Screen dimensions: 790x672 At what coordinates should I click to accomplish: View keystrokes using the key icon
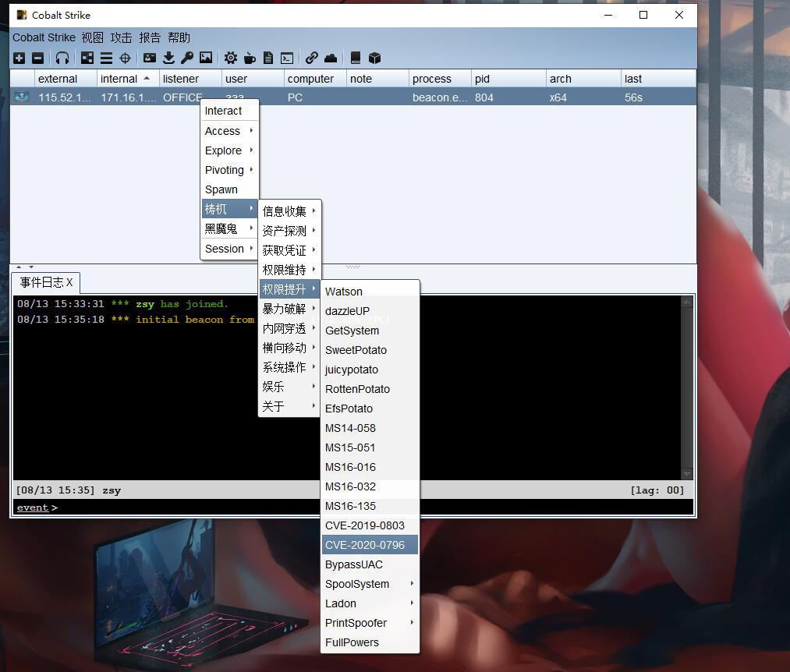coord(187,58)
